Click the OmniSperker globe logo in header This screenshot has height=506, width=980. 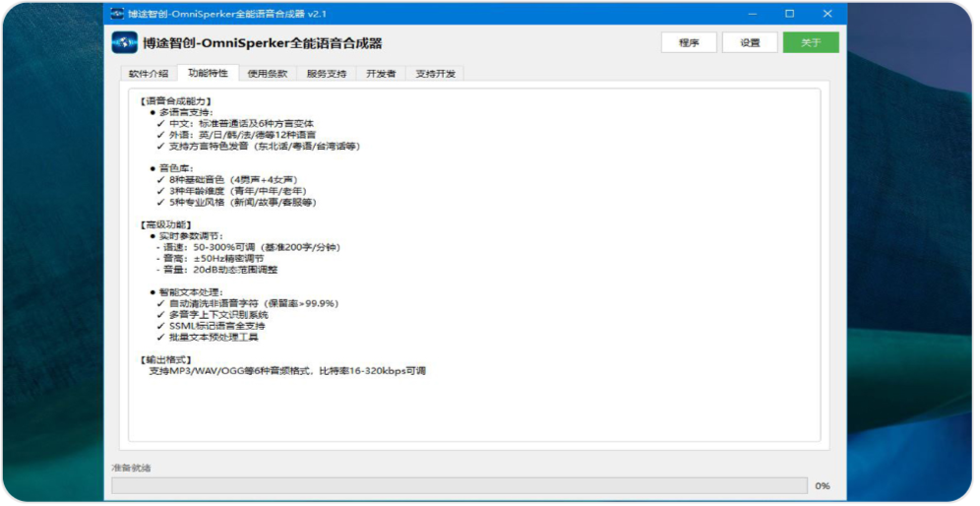124,42
